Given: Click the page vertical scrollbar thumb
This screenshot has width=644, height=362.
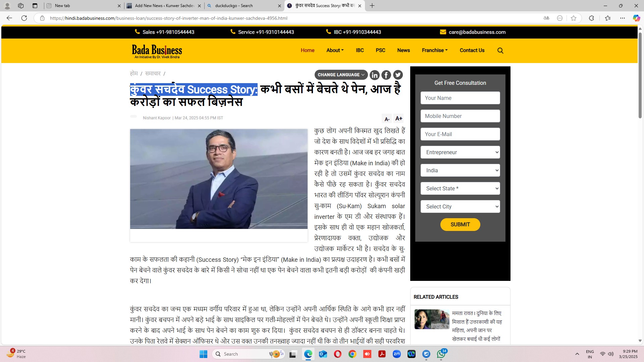Looking at the screenshot, I should pos(640,75).
